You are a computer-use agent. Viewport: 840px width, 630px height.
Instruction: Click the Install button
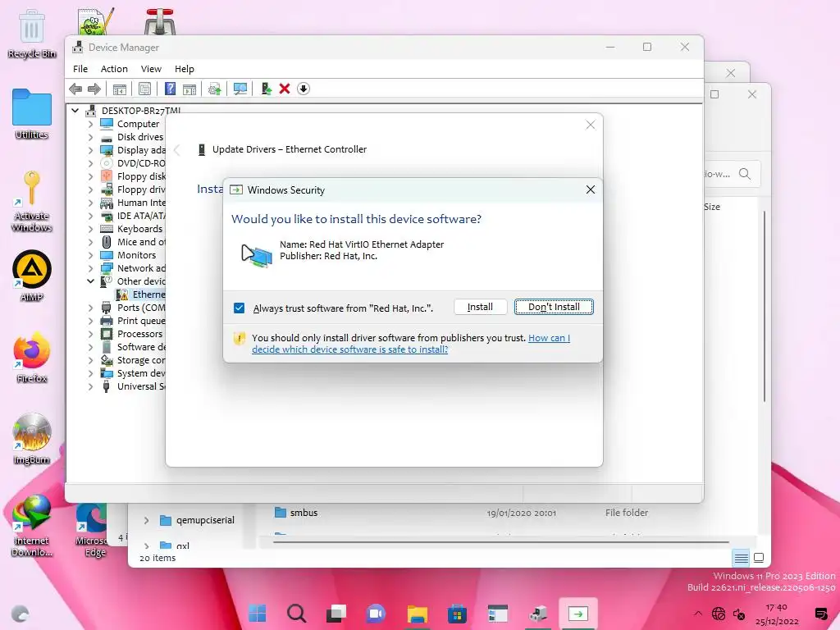click(480, 307)
